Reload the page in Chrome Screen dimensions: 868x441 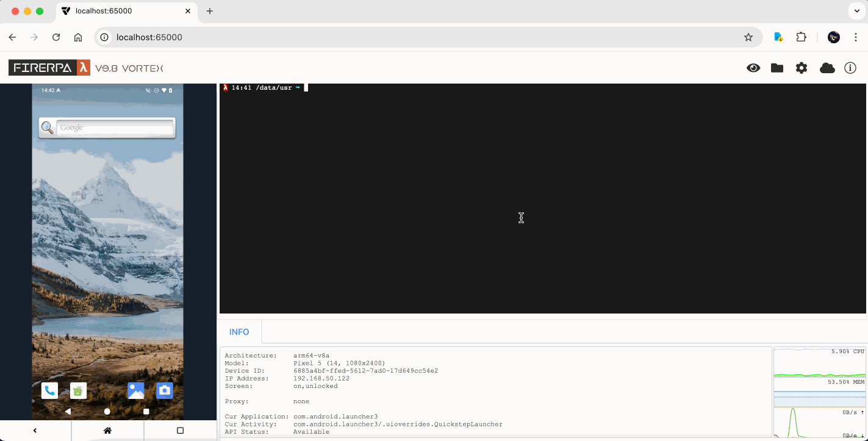click(x=56, y=37)
